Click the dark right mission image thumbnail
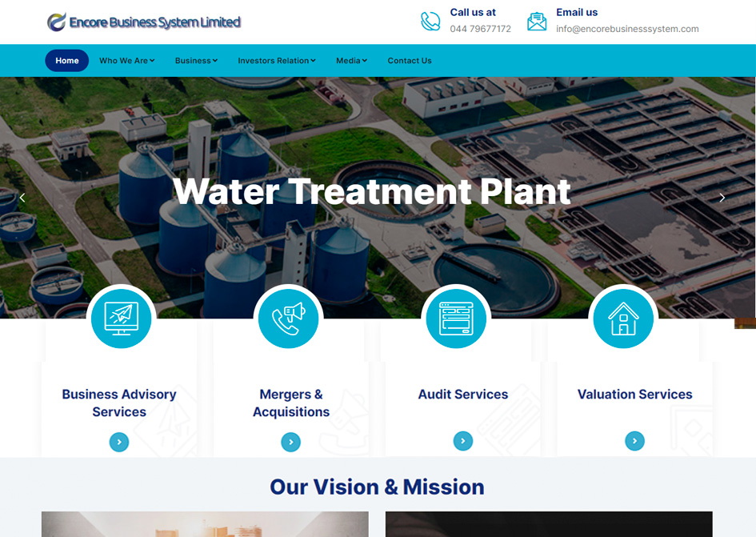 click(x=549, y=524)
